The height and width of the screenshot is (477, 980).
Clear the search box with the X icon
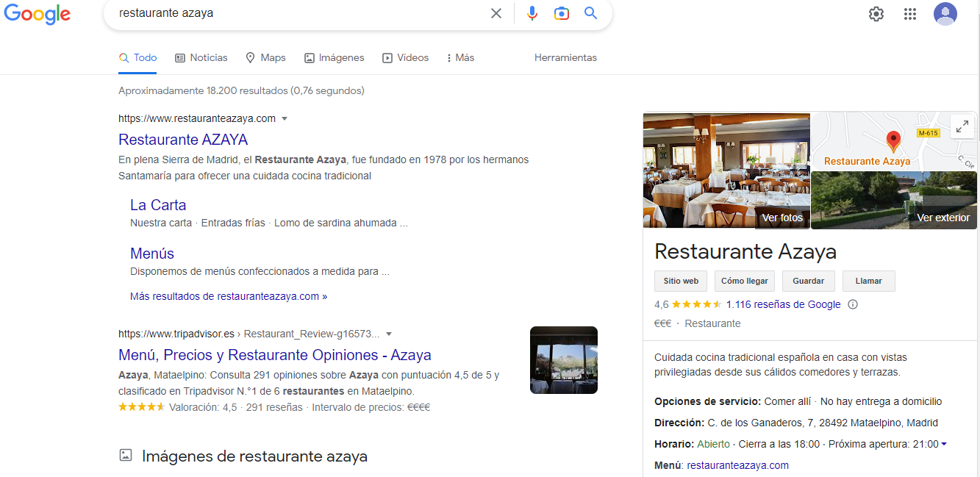496,13
